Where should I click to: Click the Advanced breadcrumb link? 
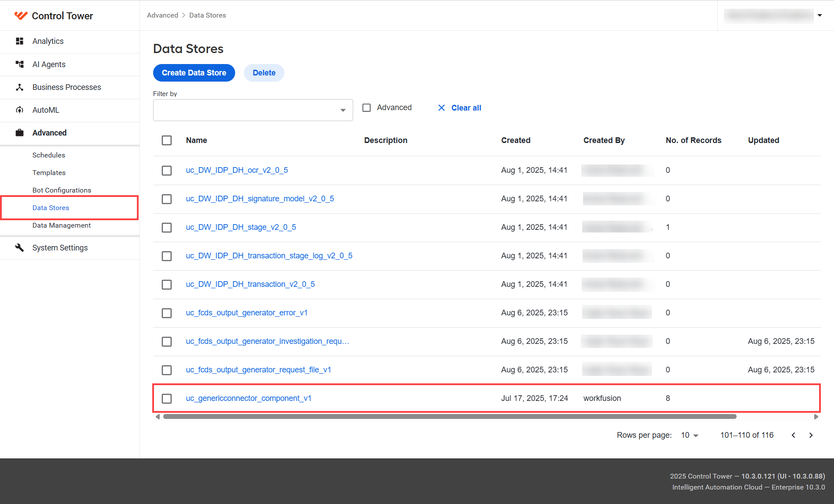tap(162, 15)
